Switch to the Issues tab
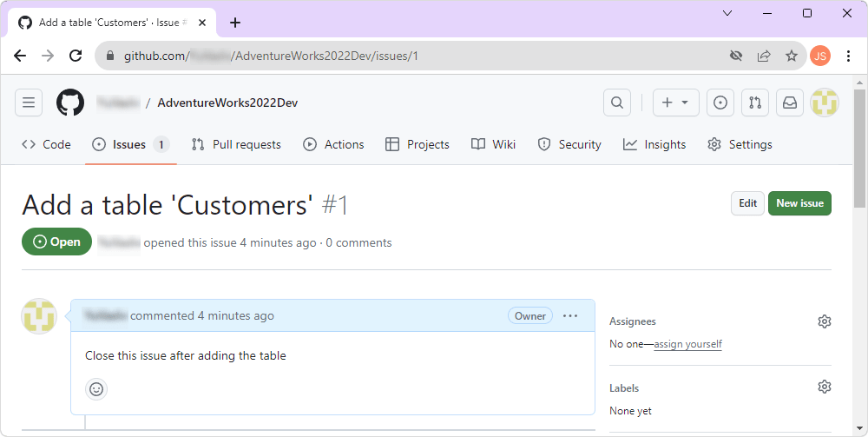The height and width of the screenshot is (437, 868). (131, 144)
